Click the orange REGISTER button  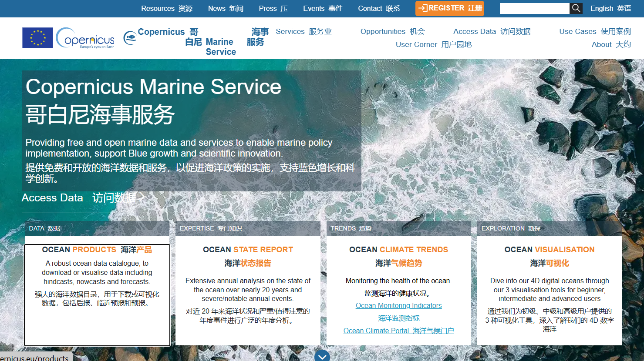450,8
